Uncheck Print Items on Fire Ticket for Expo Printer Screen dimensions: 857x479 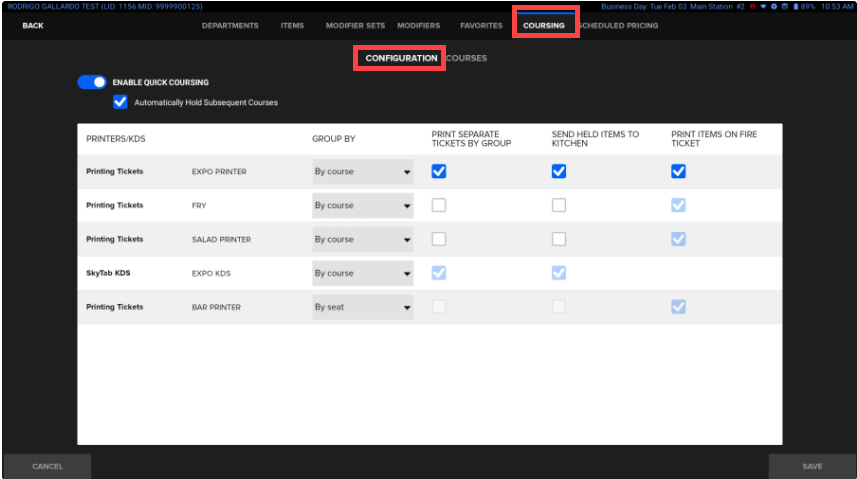click(678, 171)
